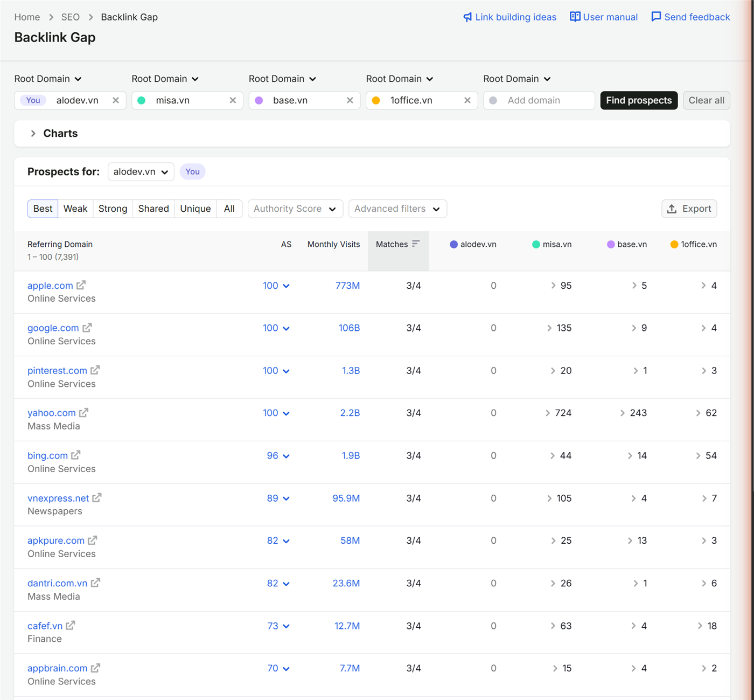Image resolution: width=754 pixels, height=700 pixels.
Task: Click the Find prospects button
Action: [x=639, y=100]
